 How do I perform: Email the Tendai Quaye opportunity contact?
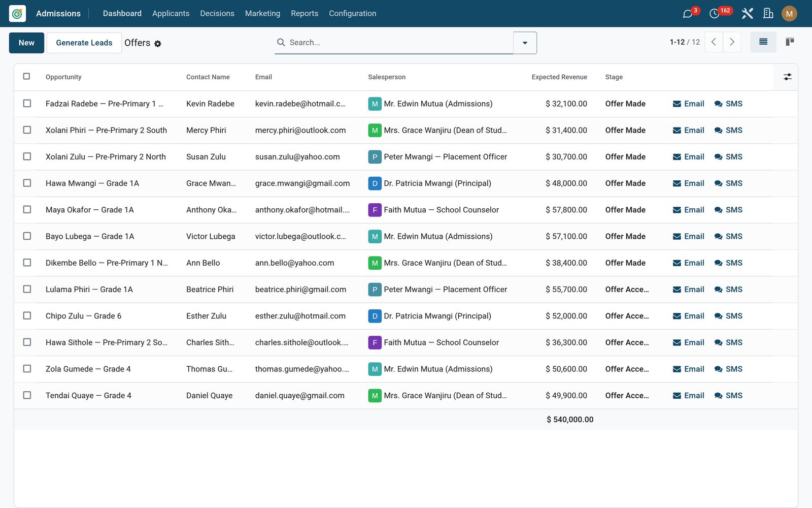coord(689,396)
